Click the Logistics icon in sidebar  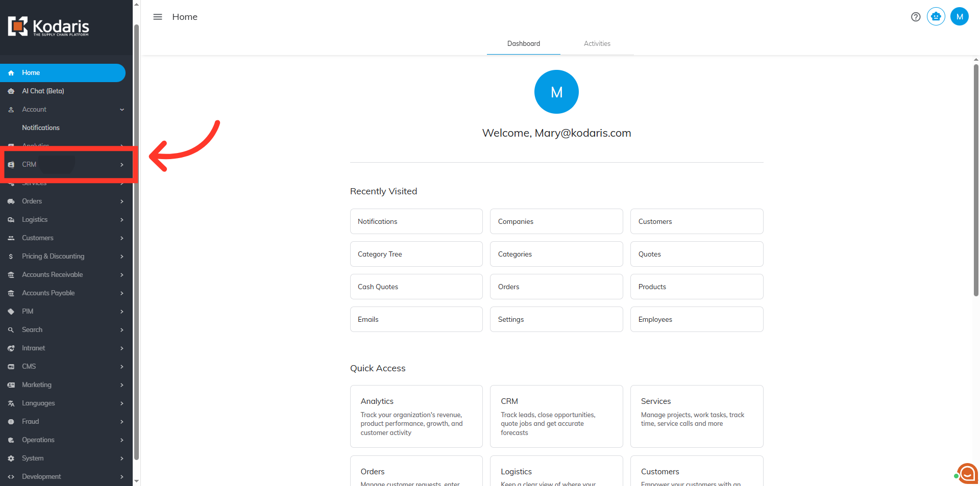[11, 220]
